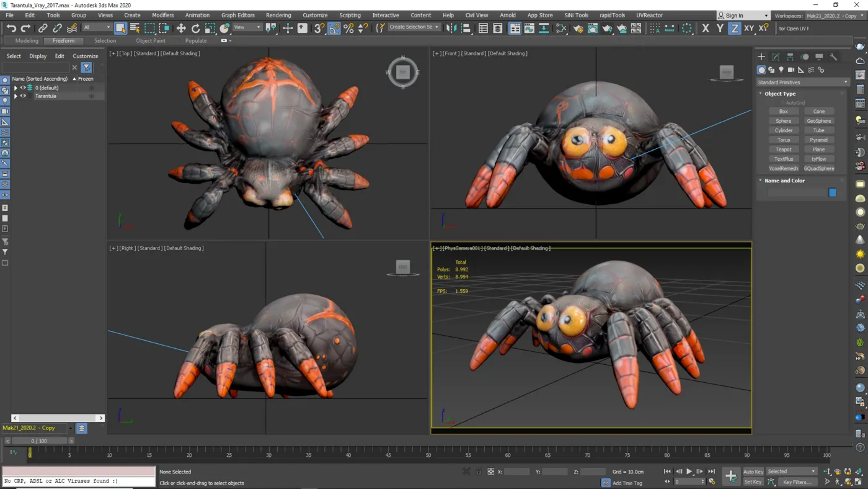
Task: Open the Rendering menu
Action: point(278,15)
